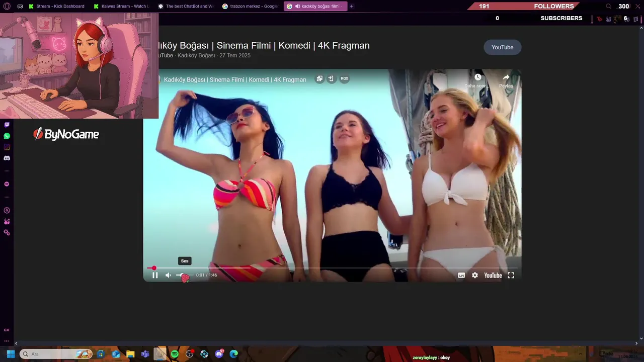Click the pop-out video overlay icon

coord(319,78)
